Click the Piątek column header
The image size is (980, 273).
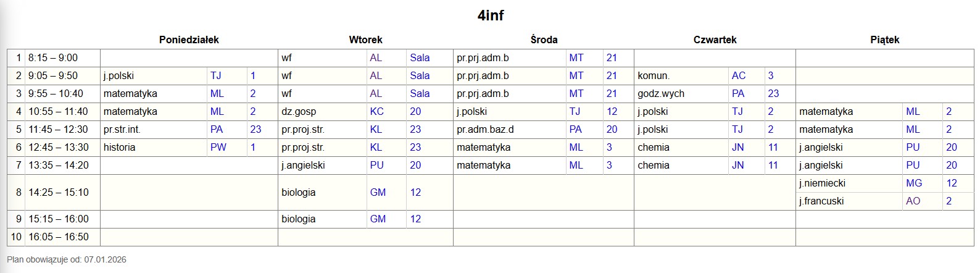(884, 40)
